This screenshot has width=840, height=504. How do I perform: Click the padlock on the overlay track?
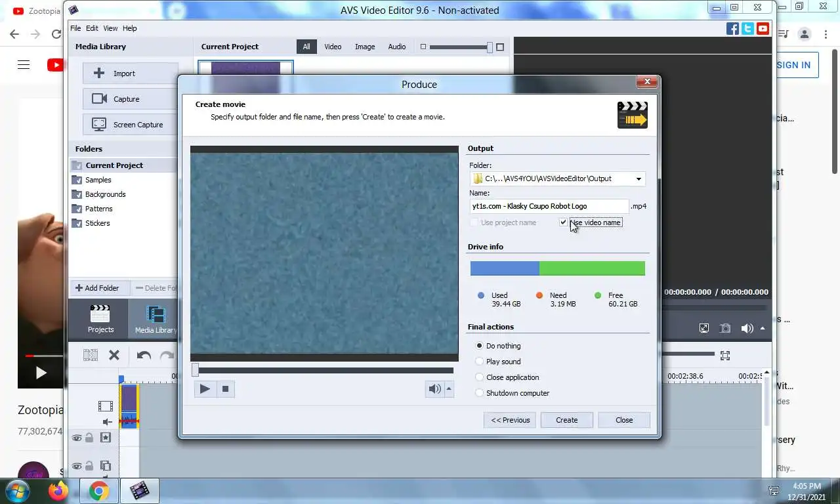coord(89,466)
